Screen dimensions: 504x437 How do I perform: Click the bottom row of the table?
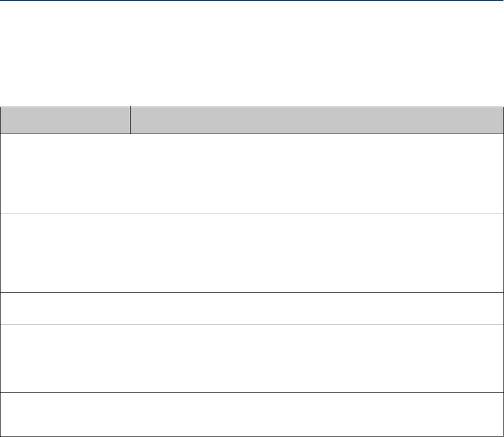point(252,414)
